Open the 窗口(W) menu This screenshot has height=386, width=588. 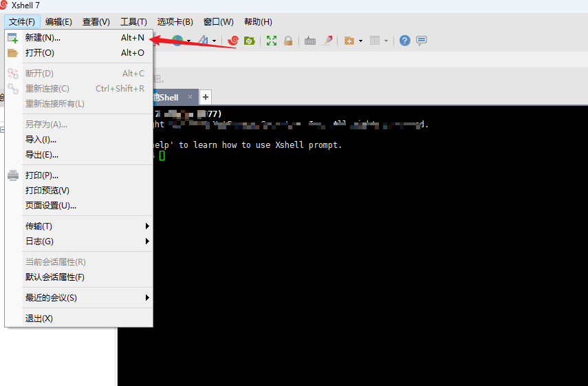click(219, 22)
